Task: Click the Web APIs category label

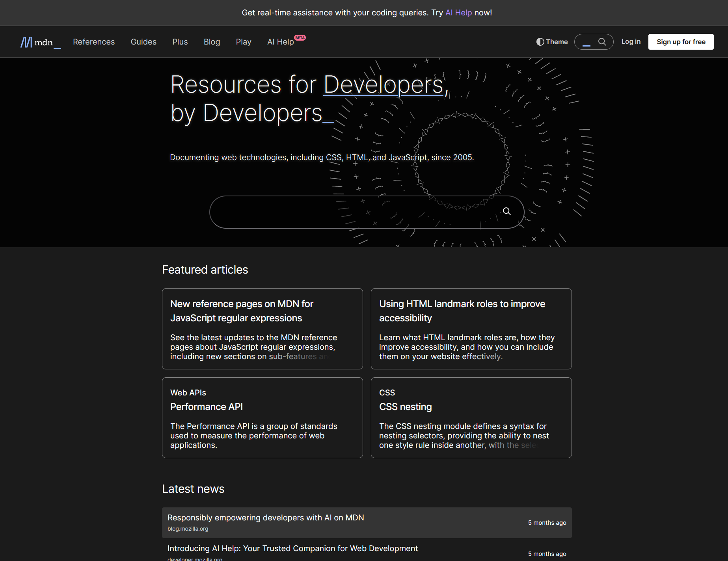Action: point(188,393)
